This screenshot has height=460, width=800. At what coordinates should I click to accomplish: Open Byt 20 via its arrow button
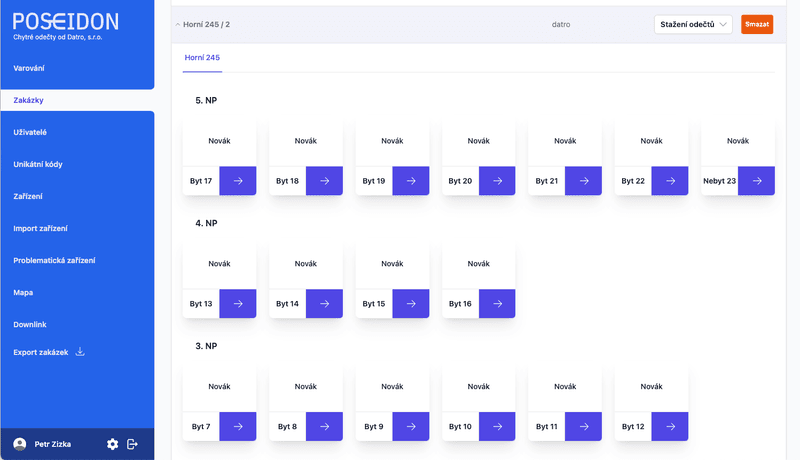coord(497,181)
